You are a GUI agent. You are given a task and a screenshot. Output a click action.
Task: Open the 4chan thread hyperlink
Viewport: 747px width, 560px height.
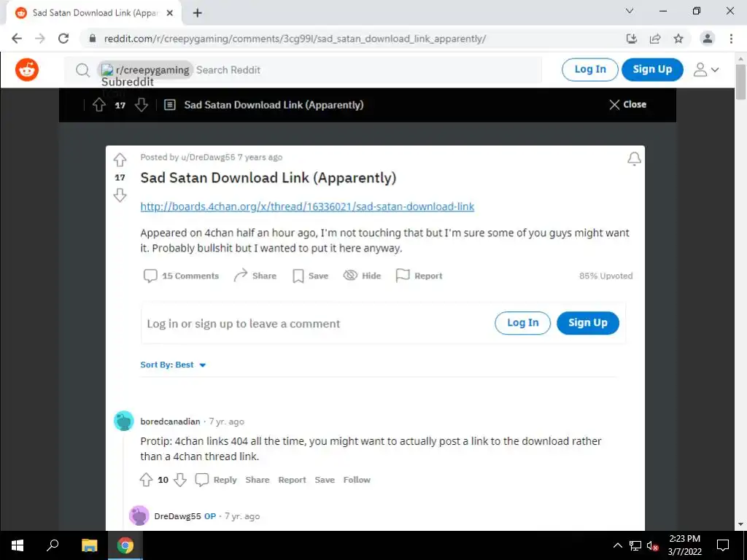tap(307, 206)
